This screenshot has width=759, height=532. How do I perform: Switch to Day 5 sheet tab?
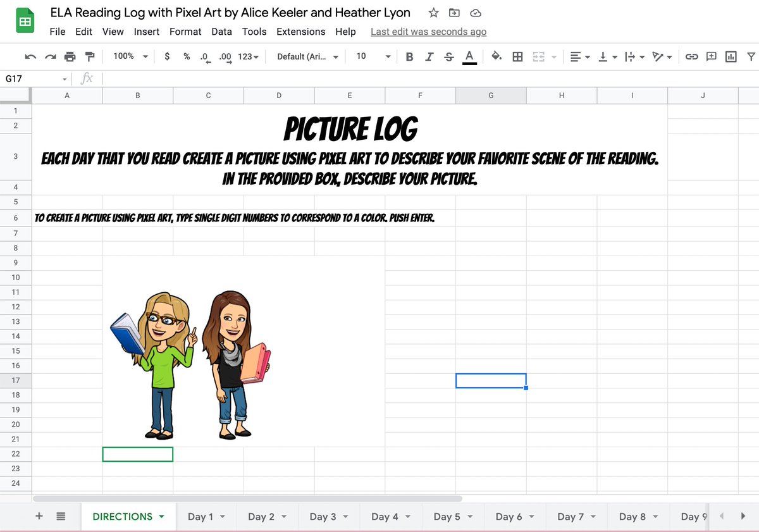click(452, 517)
